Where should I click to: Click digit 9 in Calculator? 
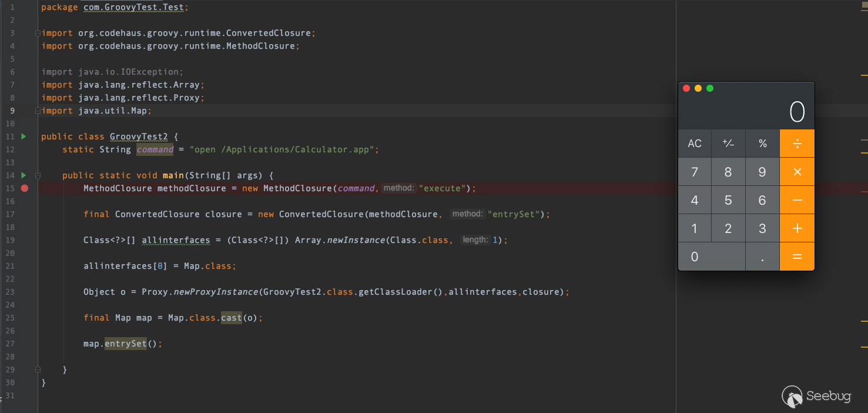coord(762,172)
